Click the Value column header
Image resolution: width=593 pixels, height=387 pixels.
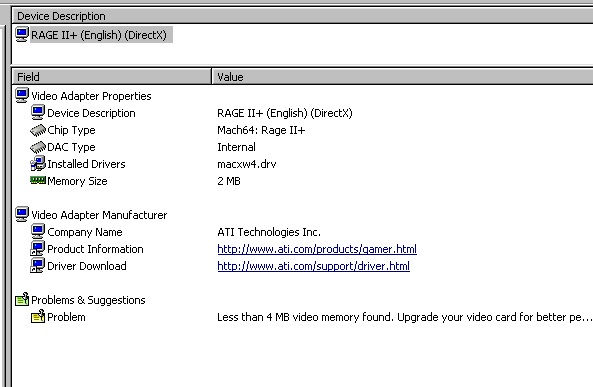pyautogui.click(x=402, y=77)
